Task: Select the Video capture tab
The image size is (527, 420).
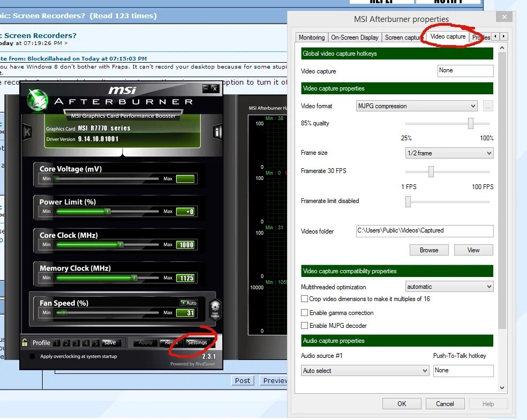Action: click(x=448, y=36)
